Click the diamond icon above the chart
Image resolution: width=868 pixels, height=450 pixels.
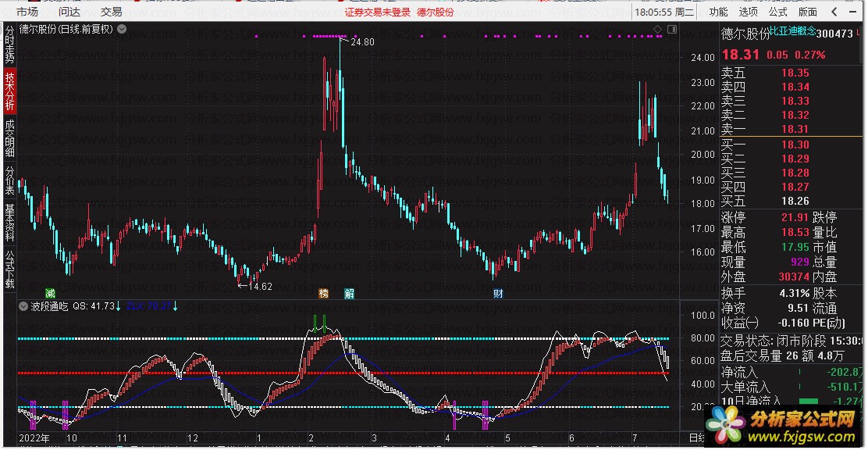tap(658, 30)
